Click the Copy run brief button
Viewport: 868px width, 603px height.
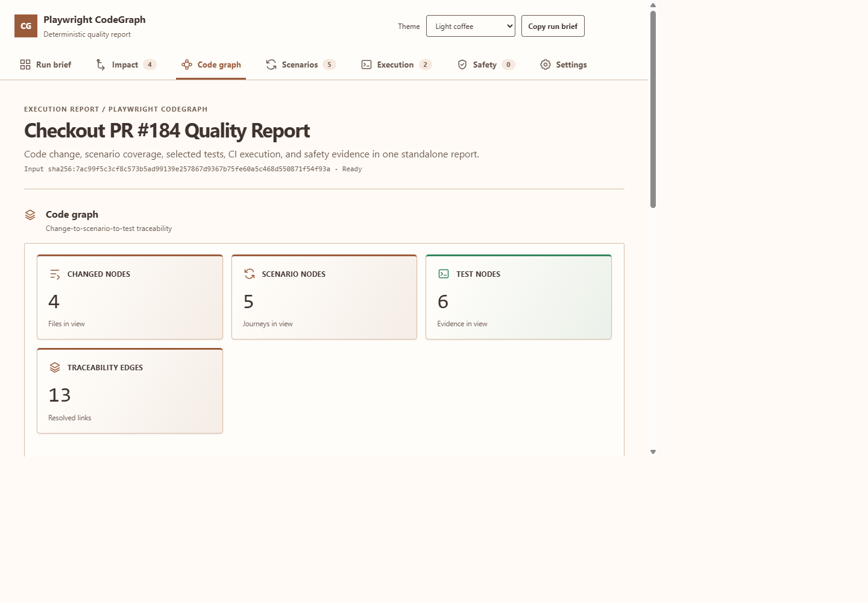553,26
